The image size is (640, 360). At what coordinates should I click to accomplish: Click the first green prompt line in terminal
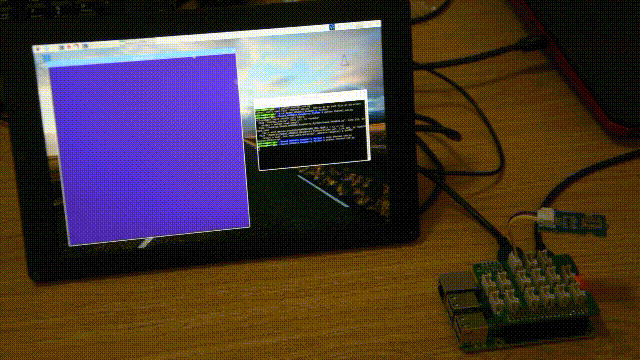click(264, 110)
